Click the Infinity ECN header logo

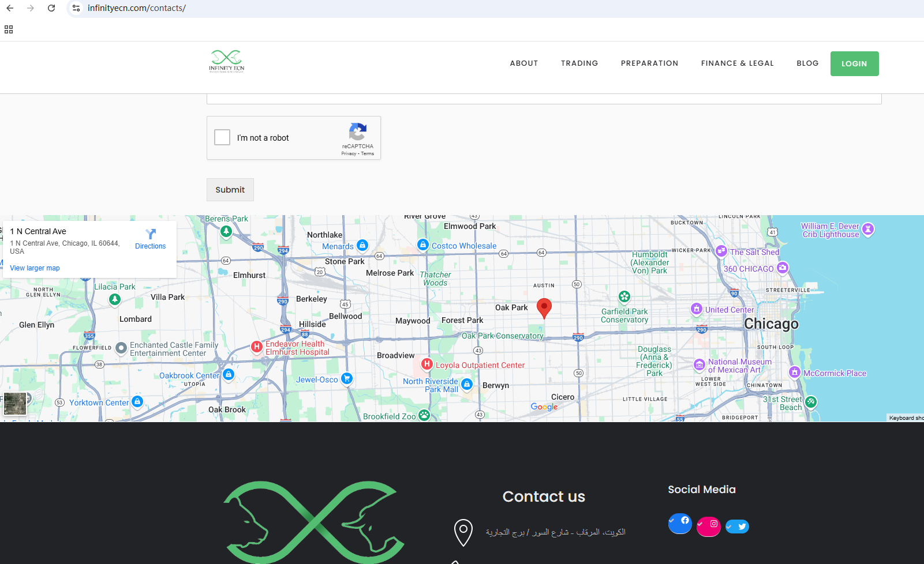(x=226, y=61)
